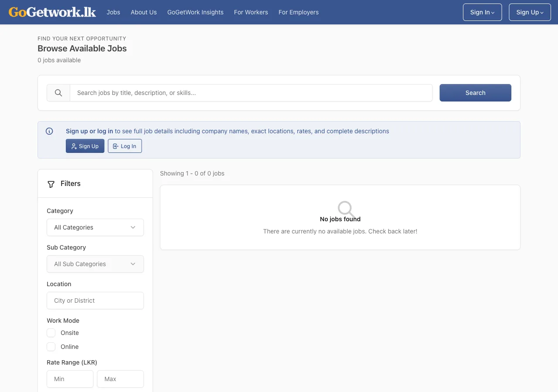Open the Jobs nav item
558x392 pixels.
113,12
